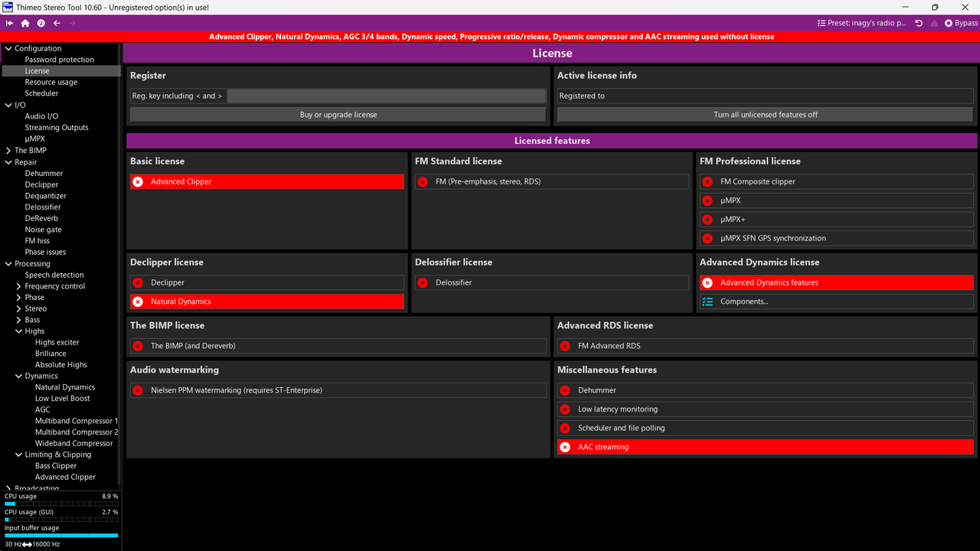The width and height of the screenshot is (980, 551).
Task: Click the X icon beside Nielsen PPM watermarking
Action: point(138,390)
